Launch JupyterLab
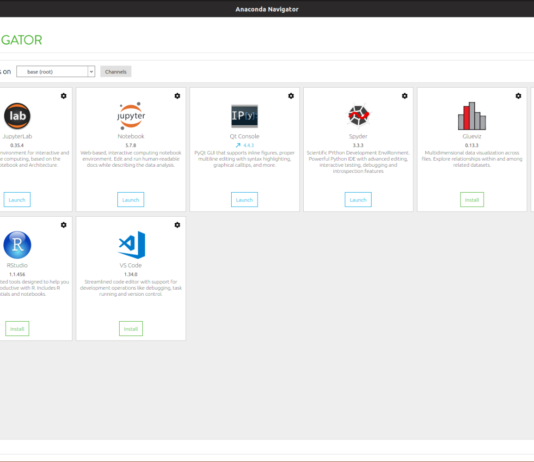Viewport: 534px width, 462px height. [17, 200]
